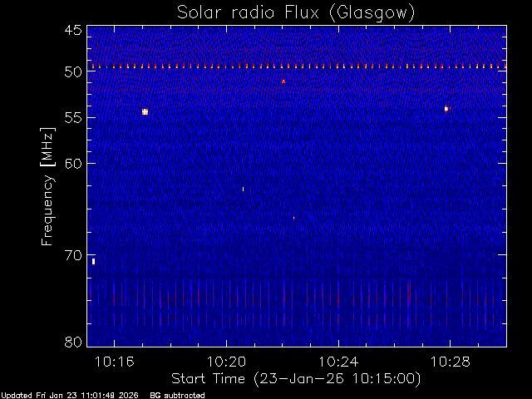Click the "55" frequency tick label
The height and width of the screenshot is (399, 532).
[73, 118]
